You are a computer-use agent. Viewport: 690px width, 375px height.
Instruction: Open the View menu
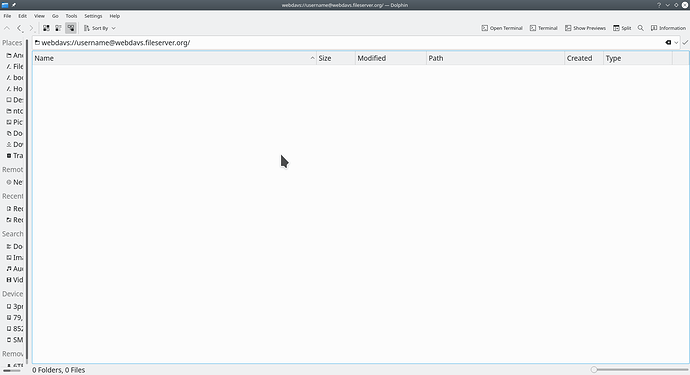coord(39,16)
